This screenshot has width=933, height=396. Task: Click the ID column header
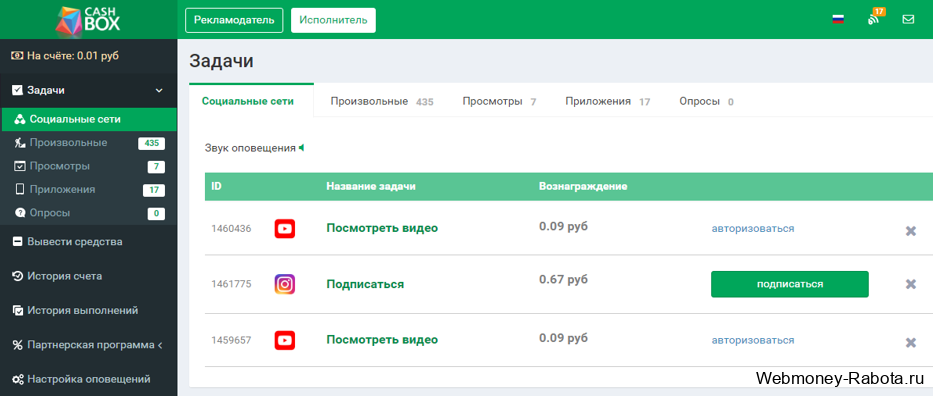(x=217, y=186)
